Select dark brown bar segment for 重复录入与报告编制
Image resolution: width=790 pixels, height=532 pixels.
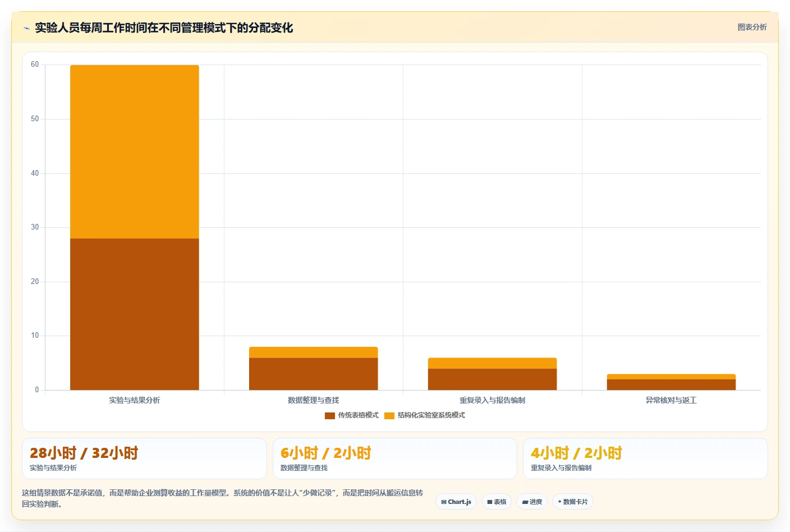(x=493, y=379)
